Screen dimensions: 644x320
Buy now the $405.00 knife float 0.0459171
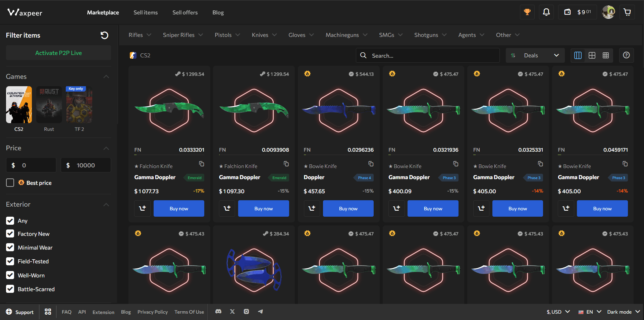click(602, 208)
